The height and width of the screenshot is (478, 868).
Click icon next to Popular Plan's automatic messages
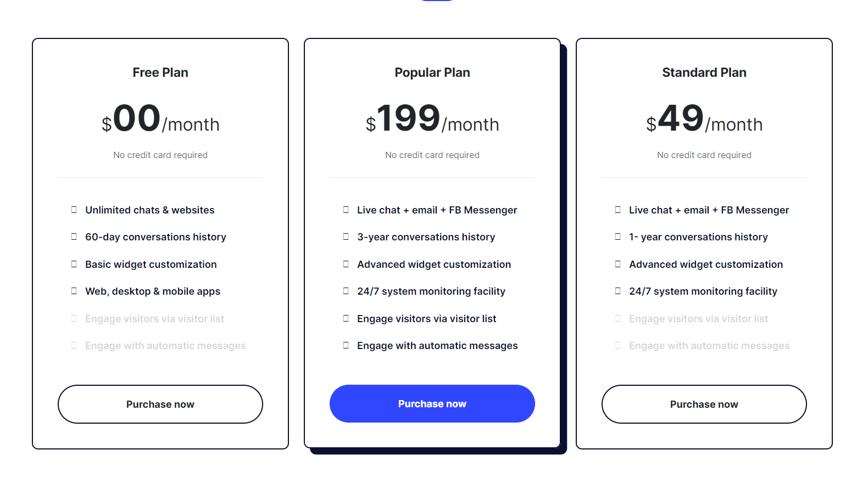[x=346, y=345]
